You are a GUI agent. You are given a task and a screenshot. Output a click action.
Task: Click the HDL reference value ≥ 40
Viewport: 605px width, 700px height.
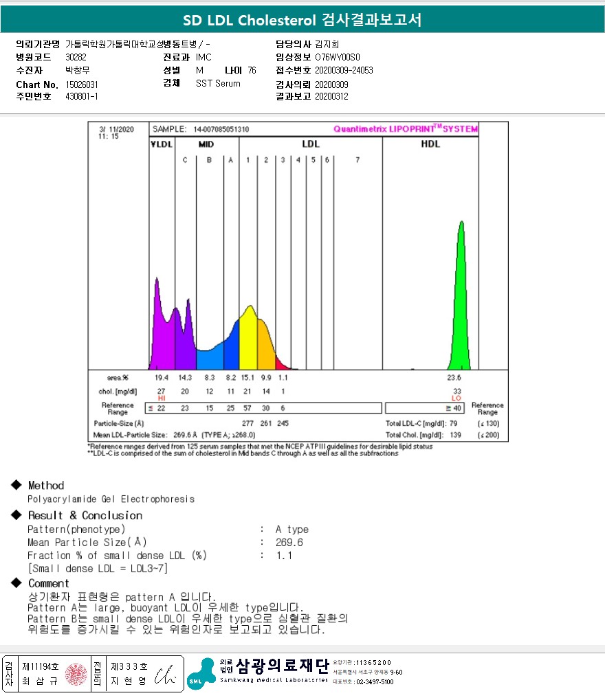[x=453, y=408]
